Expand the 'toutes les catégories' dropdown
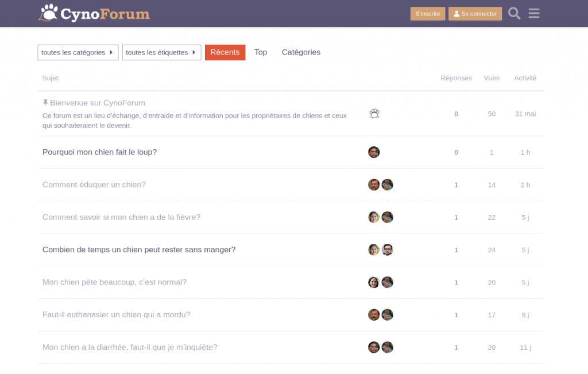Image resolution: width=588 pixels, height=374 pixels. click(x=78, y=52)
